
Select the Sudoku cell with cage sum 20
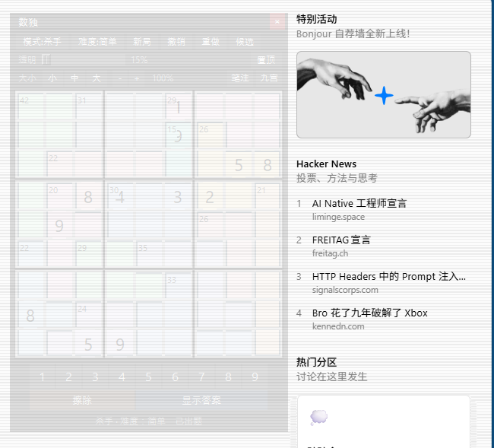tap(59, 197)
